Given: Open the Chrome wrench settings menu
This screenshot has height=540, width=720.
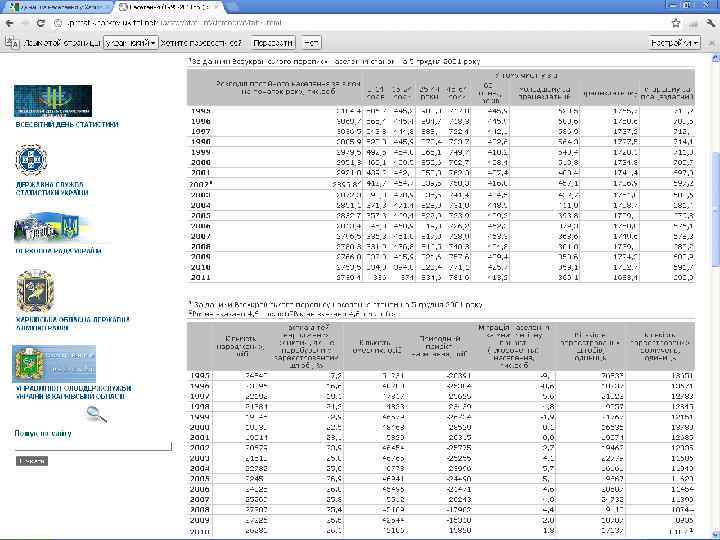Looking at the screenshot, I should coord(710,23).
